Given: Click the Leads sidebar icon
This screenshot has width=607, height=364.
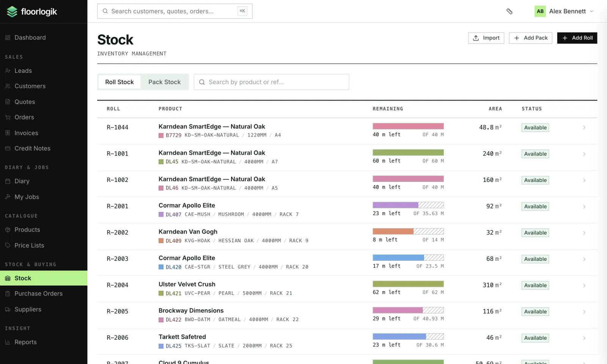Looking at the screenshot, I should point(8,71).
